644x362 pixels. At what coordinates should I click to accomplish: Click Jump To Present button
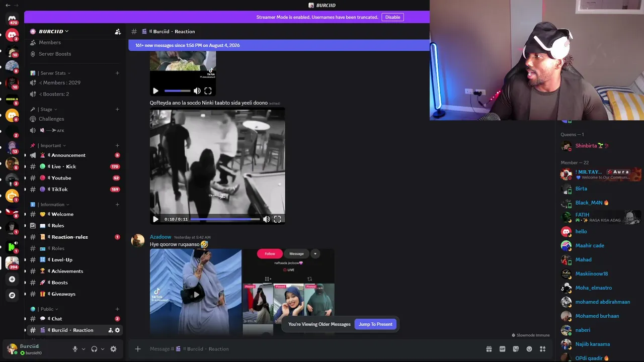click(x=375, y=324)
